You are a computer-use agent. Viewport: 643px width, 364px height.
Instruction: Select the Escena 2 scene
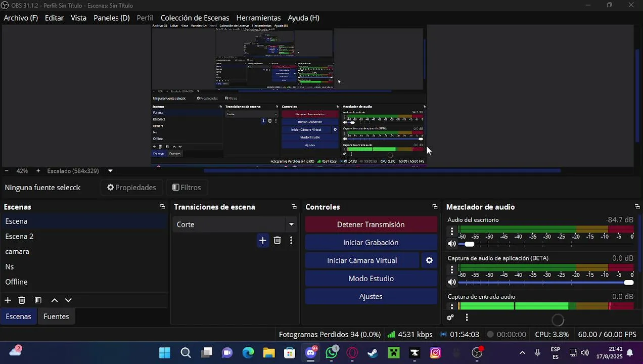tap(84, 237)
